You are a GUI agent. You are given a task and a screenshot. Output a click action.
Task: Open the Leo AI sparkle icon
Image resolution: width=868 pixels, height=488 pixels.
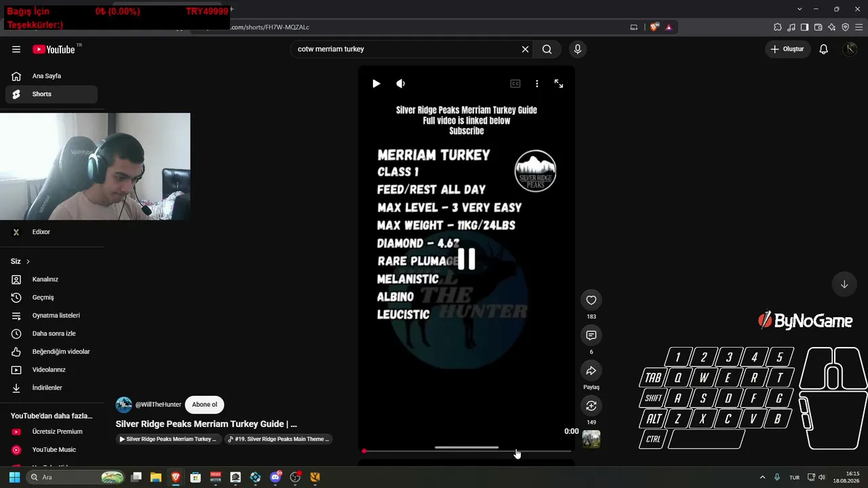832,27
